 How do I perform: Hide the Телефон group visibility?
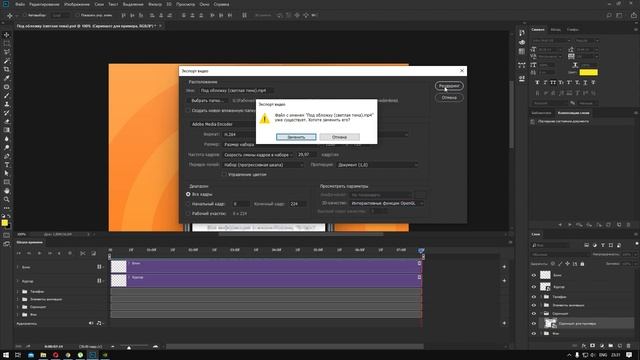point(533,297)
